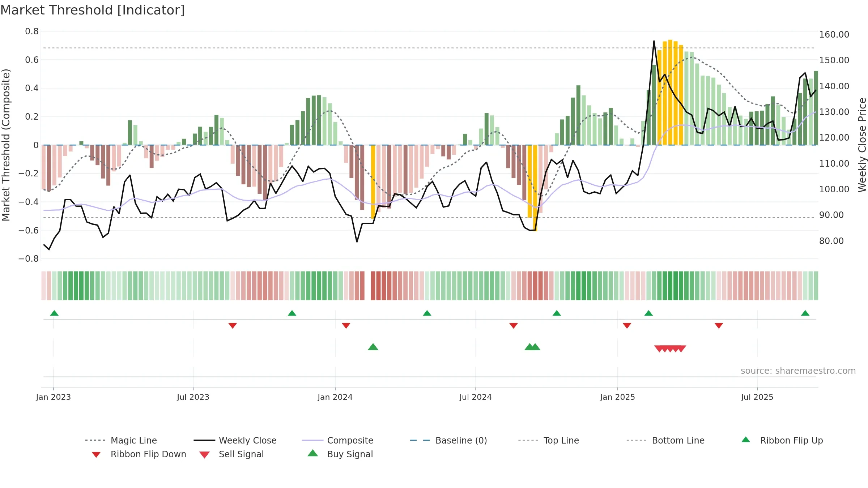Click the −0.8 left axis tick label

pyautogui.click(x=29, y=259)
